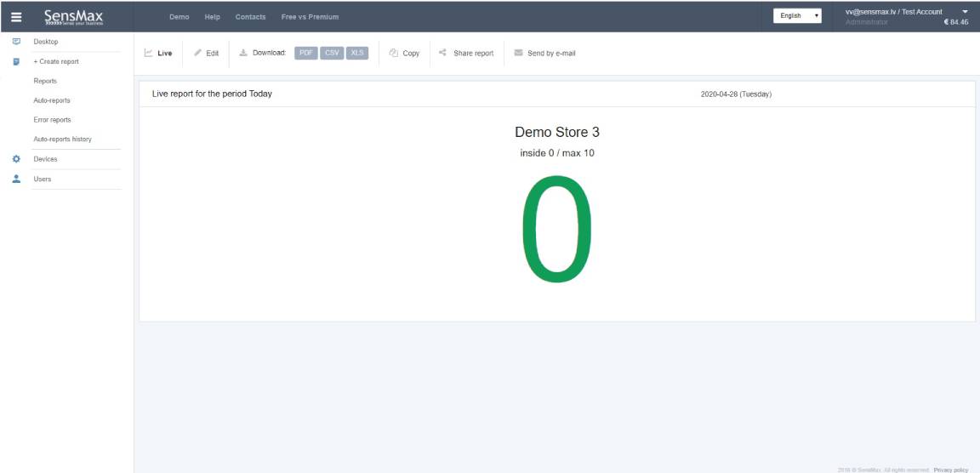Click the Edit toolbar label
980x473 pixels.
click(213, 53)
